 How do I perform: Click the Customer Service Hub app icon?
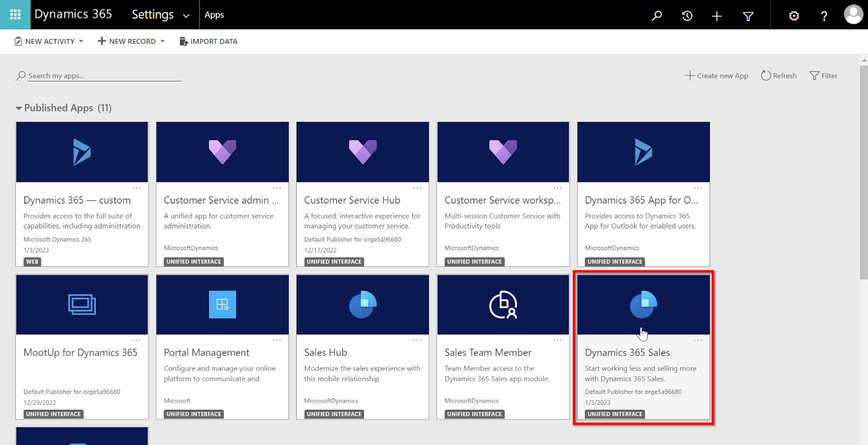click(x=363, y=152)
